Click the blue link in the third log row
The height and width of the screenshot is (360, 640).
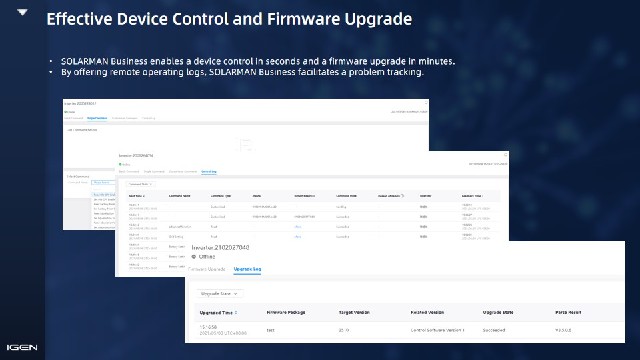pos(298,227)
